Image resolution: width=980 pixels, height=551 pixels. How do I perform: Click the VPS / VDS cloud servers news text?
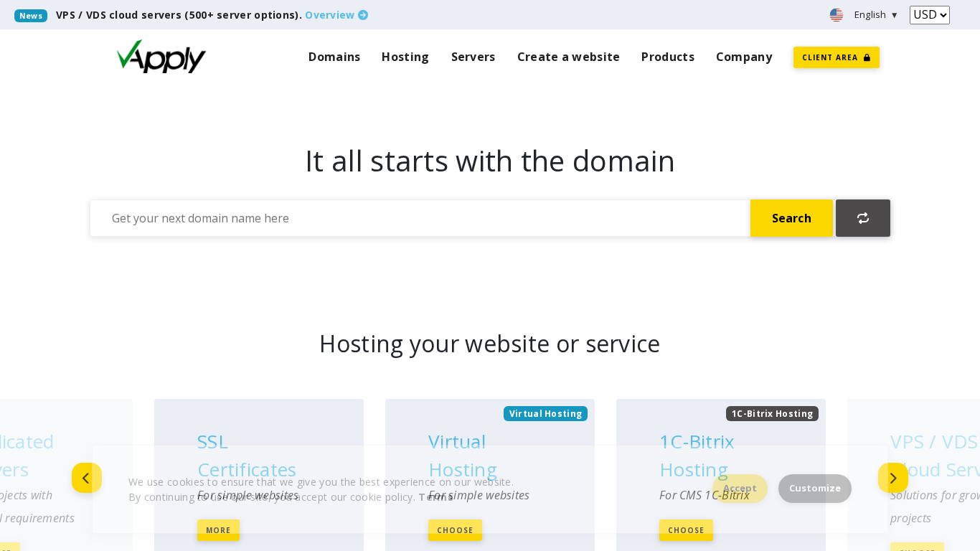(179, 15)
